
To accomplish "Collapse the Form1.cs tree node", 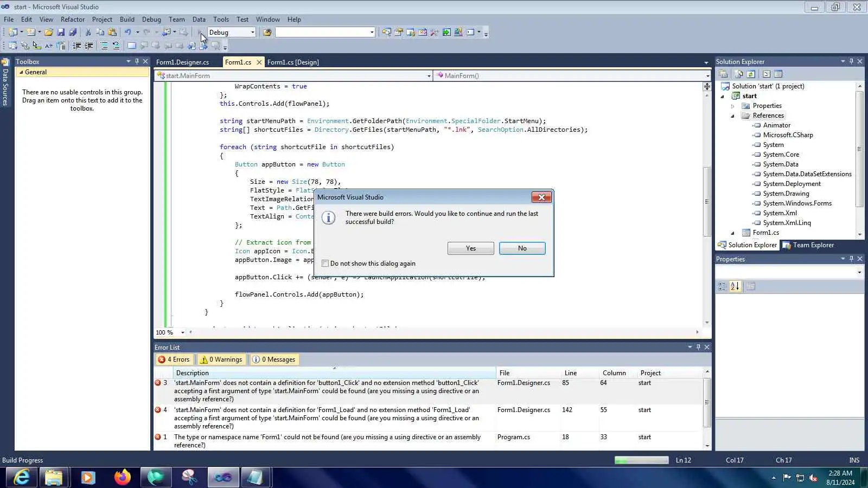I will tap(732, 233).
